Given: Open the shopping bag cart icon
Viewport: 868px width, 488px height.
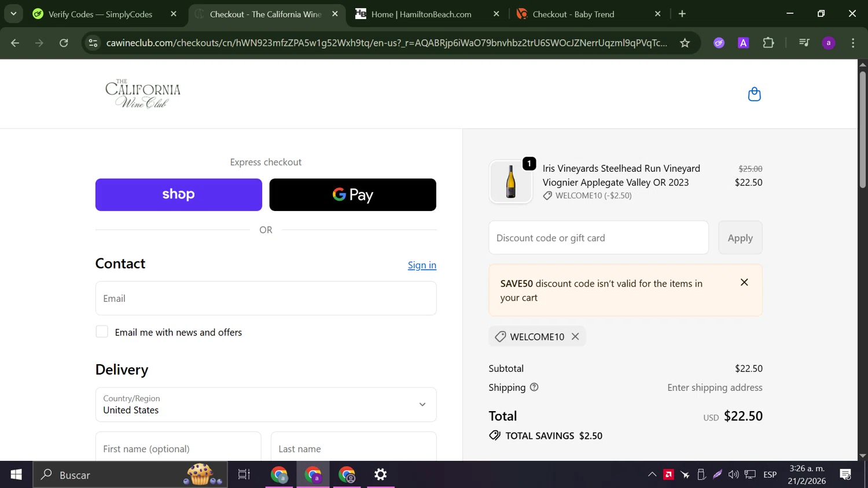Looking at the screenshot, I should point(754,94).
